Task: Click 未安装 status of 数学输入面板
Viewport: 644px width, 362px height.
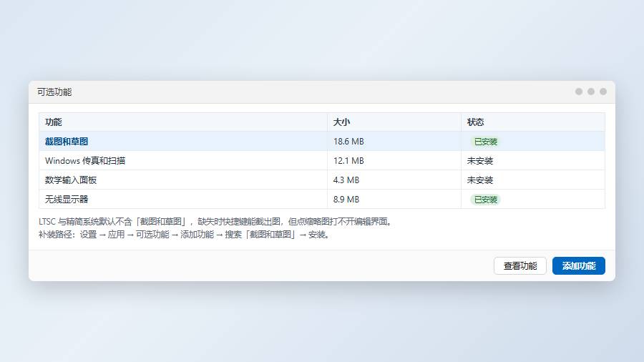Action: [479, 180]
